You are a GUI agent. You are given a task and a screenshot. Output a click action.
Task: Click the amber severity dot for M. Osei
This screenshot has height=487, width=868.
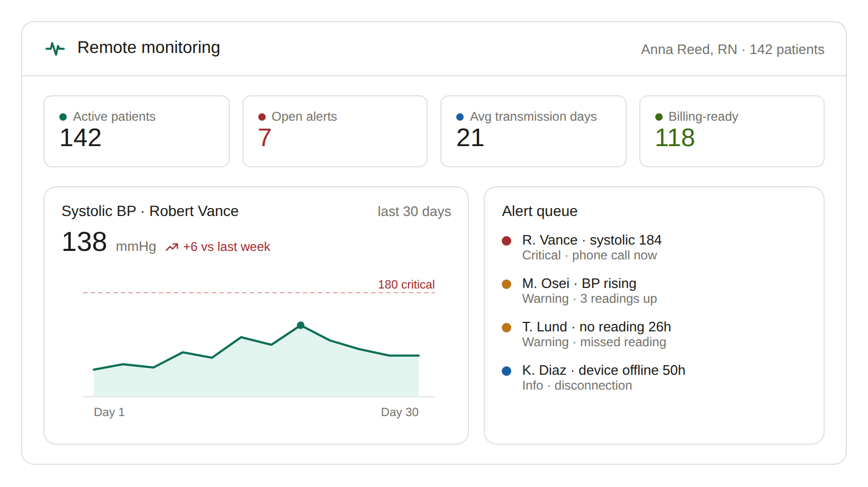pyautogui.click(x=507, y=284)
